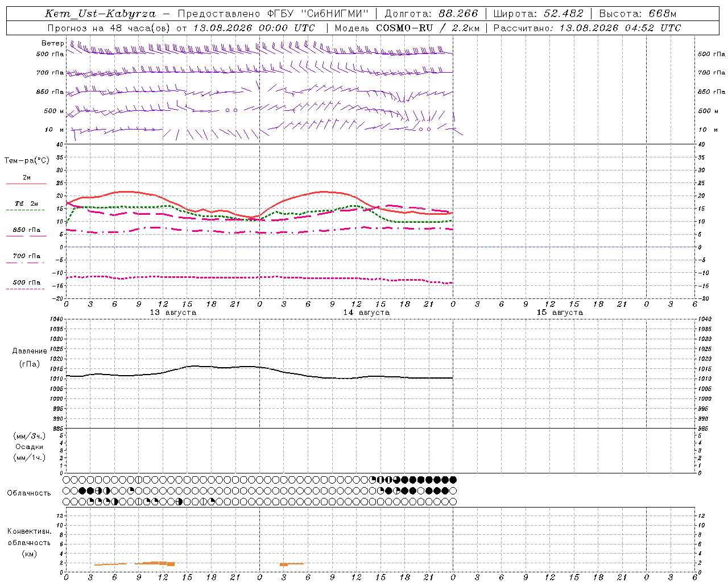Click the Долгота 88.266 header field

click(431, 14)
